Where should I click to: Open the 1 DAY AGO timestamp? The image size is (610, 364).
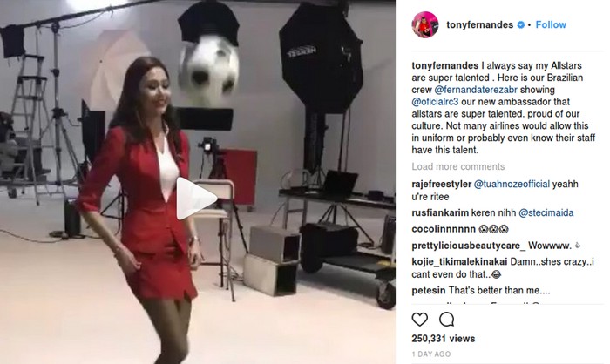click(x=431, y=354)
